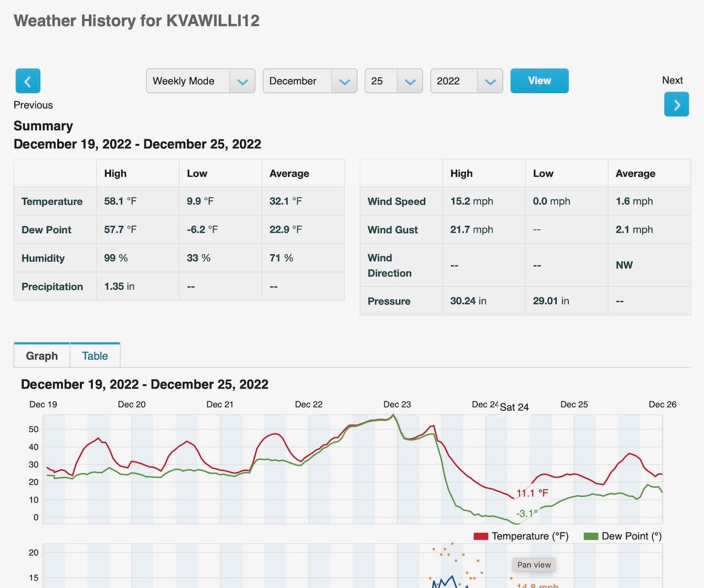704x588 pixels.
Task: Open the Weekly Mode dropdown
Action: point(200,81)
